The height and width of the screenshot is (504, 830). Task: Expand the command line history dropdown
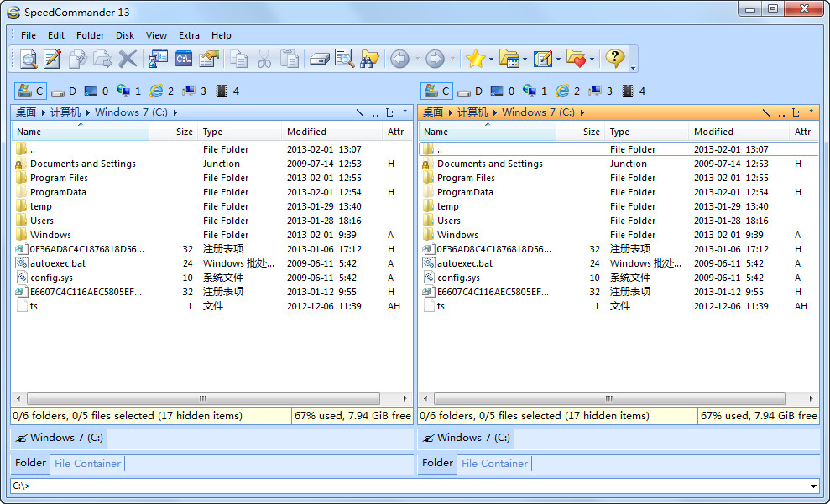(813, 486)
